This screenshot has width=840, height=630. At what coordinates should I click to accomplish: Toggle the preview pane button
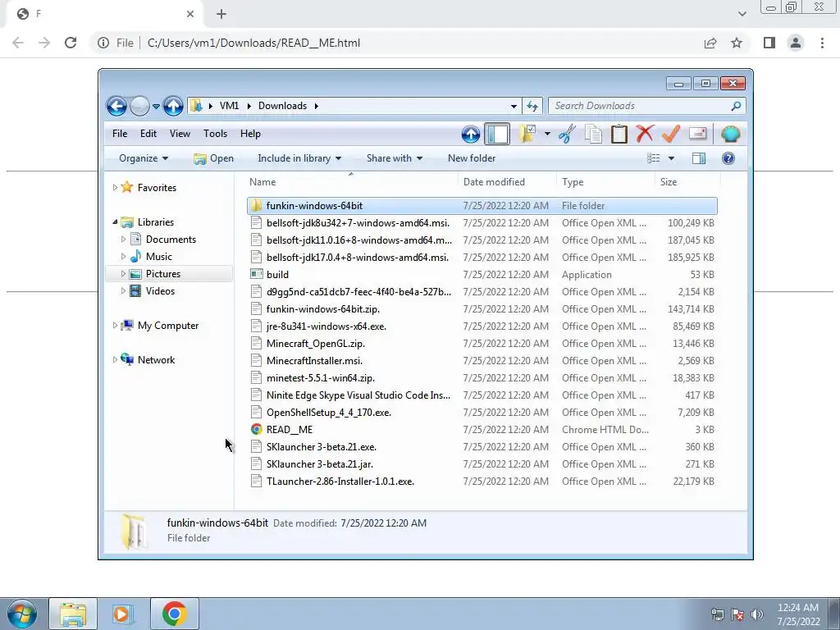[x=699, y=158]
